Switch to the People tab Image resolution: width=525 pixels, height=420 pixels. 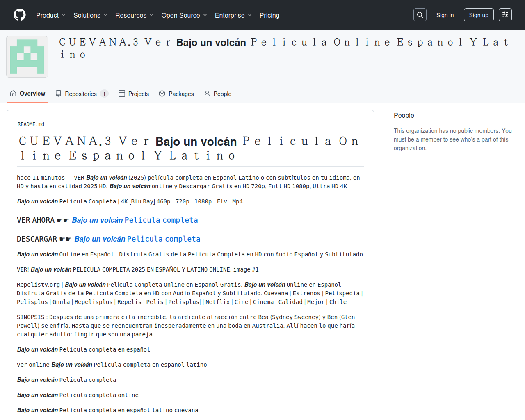218,94
